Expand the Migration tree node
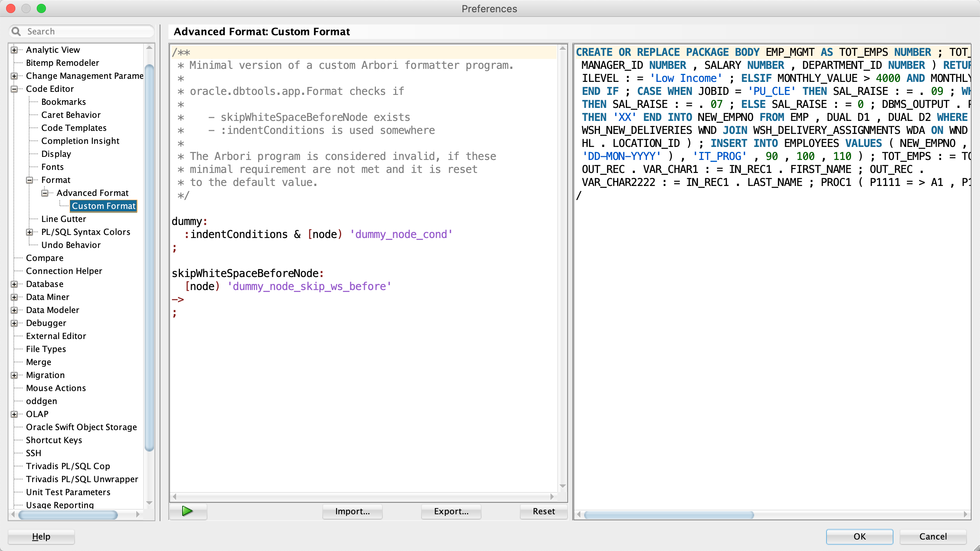The width and height of the screenshot is (980, 551). click(x=14, y=375)
